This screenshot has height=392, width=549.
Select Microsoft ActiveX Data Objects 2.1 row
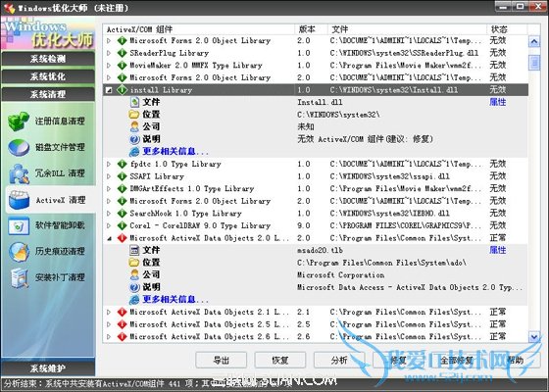[316, 312]
